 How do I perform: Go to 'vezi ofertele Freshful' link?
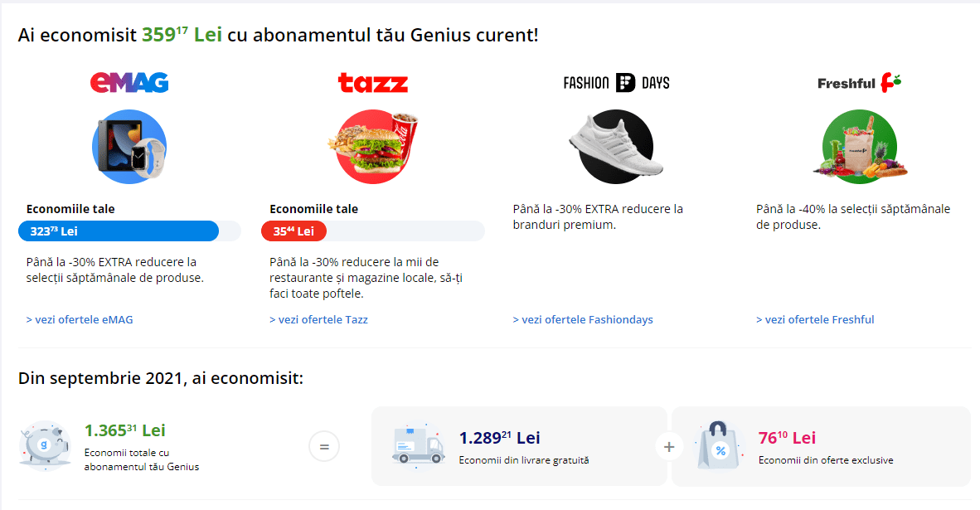click(815, 319)
